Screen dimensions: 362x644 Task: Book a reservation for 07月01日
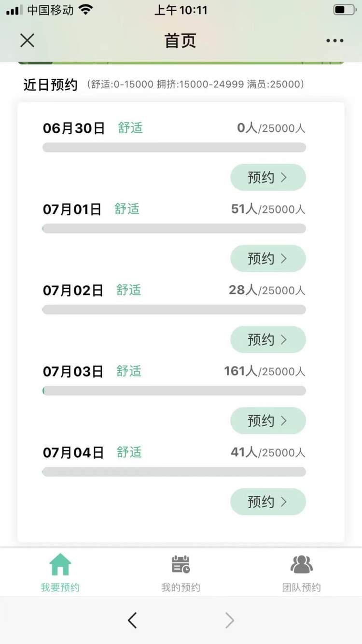point(268,259)
